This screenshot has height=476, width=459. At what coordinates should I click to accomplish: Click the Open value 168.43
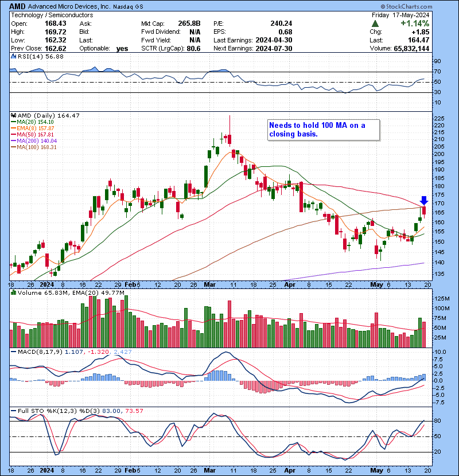pos(56,24)
